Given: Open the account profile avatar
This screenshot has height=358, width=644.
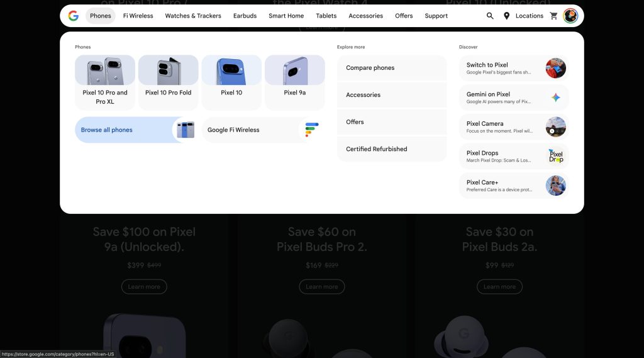Looking at the screenshot, I should click(x=570, y=16).
